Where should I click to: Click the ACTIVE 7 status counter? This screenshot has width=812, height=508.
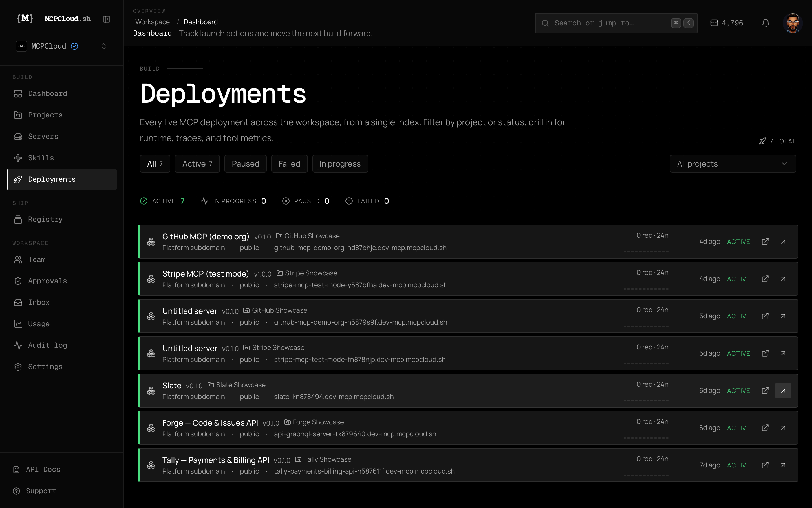click(x=162, y=201)
